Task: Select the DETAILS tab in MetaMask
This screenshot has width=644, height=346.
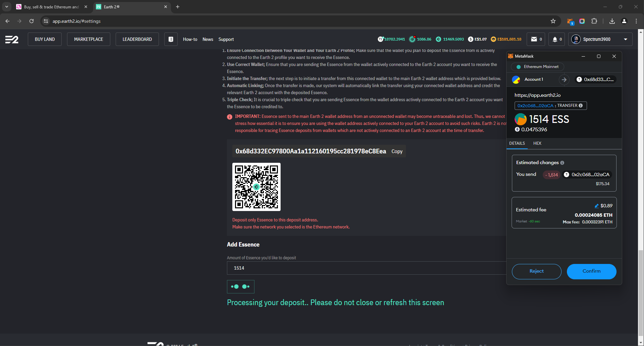Action: pos(517,143)
